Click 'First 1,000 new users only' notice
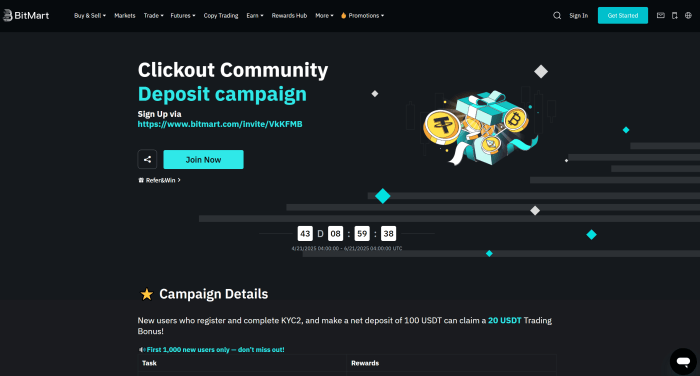700x376 pixels. (x=215, y=350)
